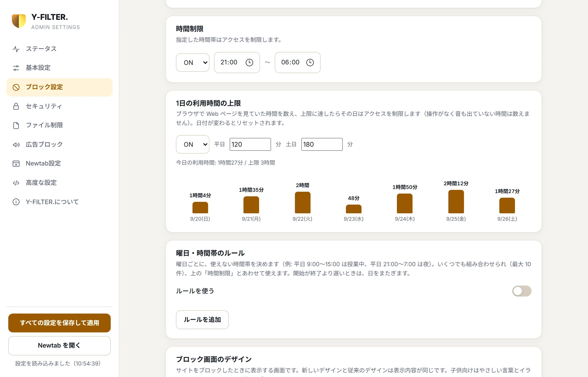This screenshot has height=377, width=588.
Task: Click the 9/24(木) usage bar
Action: coord(404,203)
